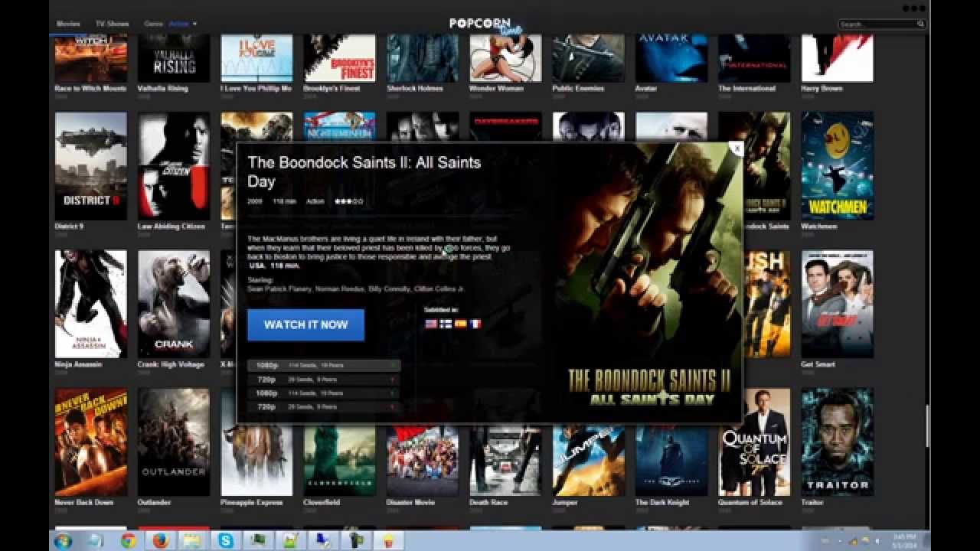Open the Ninja Assassin poster
This screenshot has height=551, width=980.
(90, 304)
